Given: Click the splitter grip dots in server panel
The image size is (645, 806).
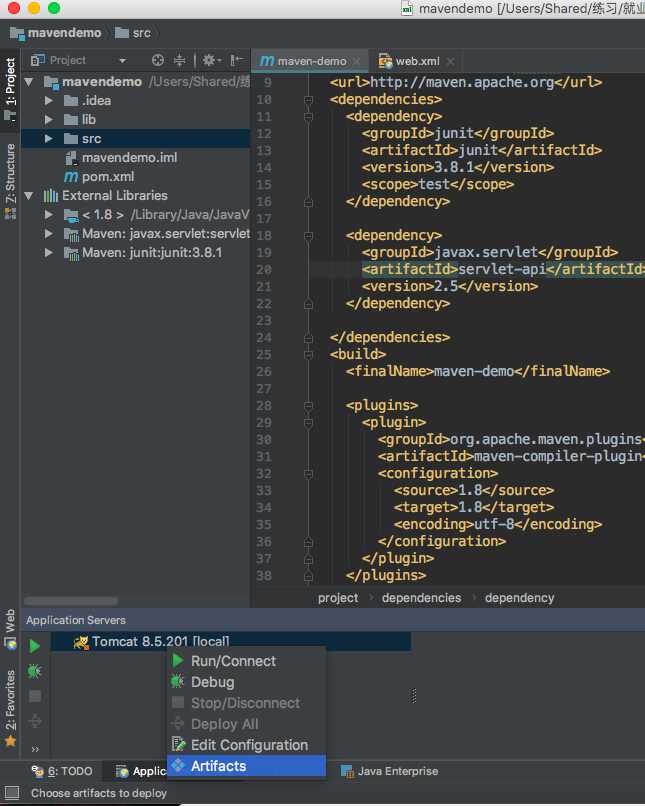Looking at the screenshot, I should 414,695.
